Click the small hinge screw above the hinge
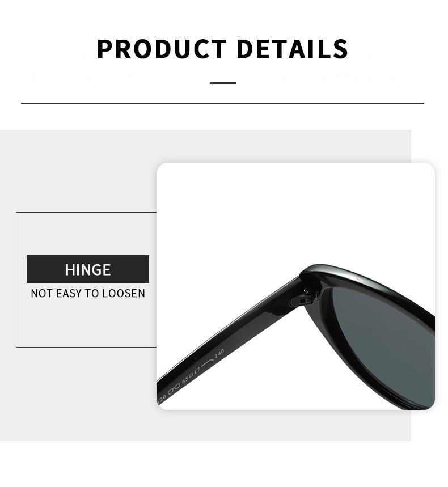448x487 pixels. coord(306,291)
